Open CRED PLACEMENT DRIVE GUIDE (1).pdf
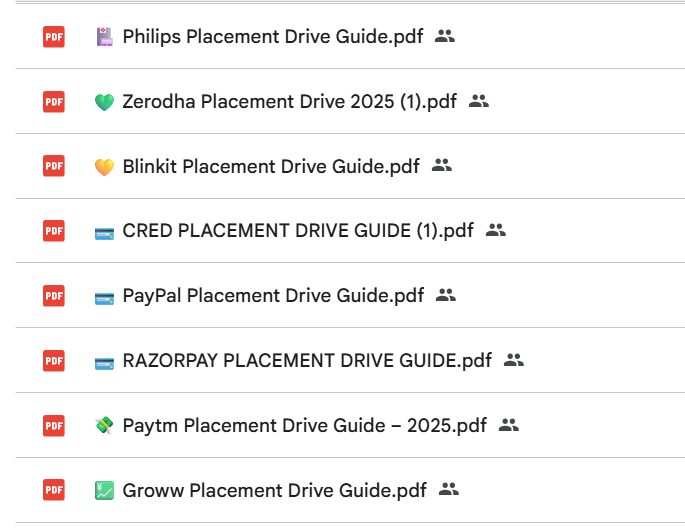Screen dimensions: 685x528 coord(298,231)
